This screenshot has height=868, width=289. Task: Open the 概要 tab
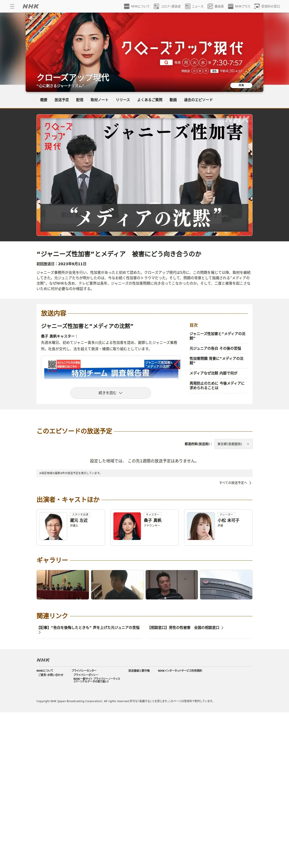coord(44,100)
